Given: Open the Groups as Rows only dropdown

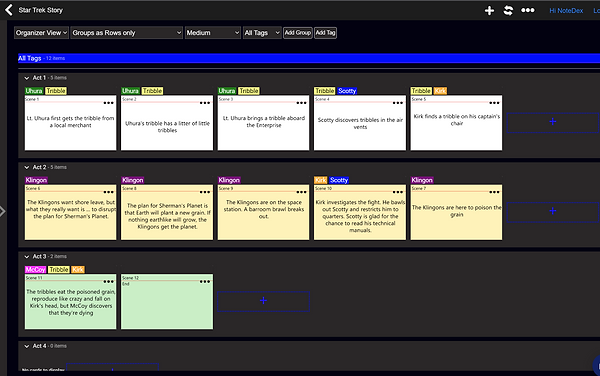Looking at the screenshot, I should tap(127, 33).
